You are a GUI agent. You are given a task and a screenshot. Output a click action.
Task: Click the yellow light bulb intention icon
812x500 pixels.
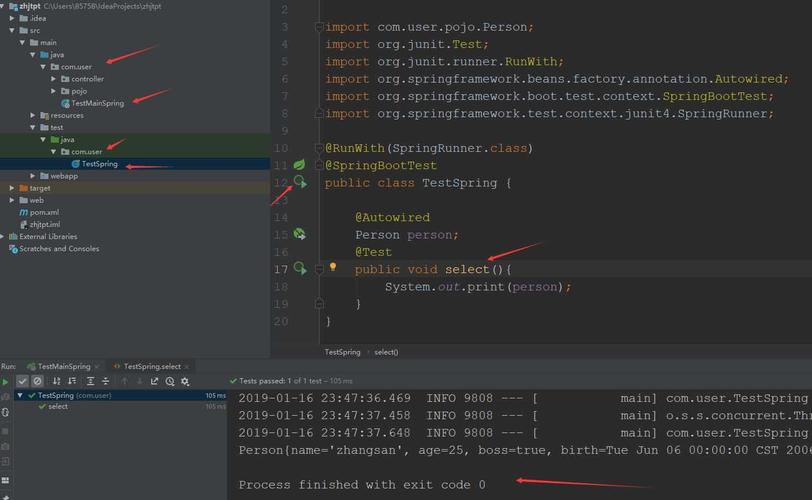pyautogui.click(x=333, y=268)
